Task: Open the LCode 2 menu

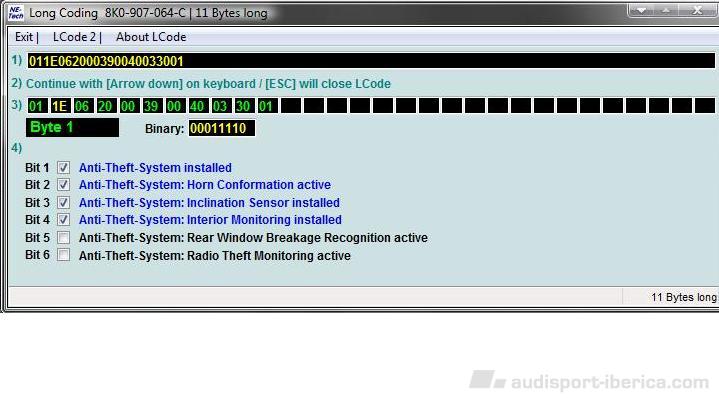Action: point(74,37)
